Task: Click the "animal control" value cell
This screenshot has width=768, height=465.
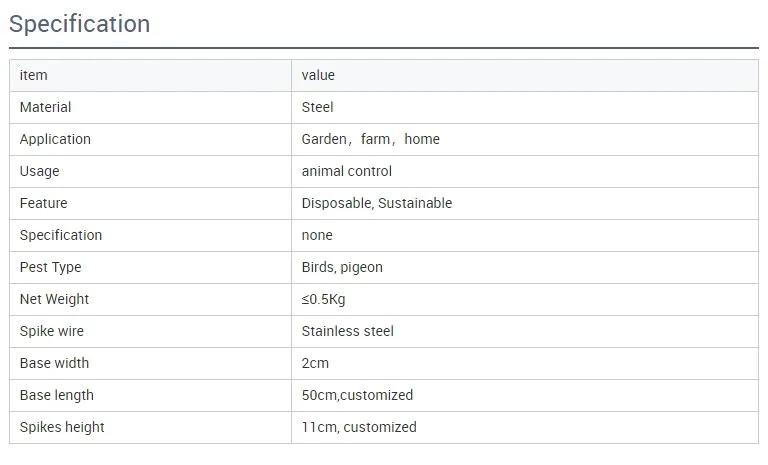Action: (347, 171)
